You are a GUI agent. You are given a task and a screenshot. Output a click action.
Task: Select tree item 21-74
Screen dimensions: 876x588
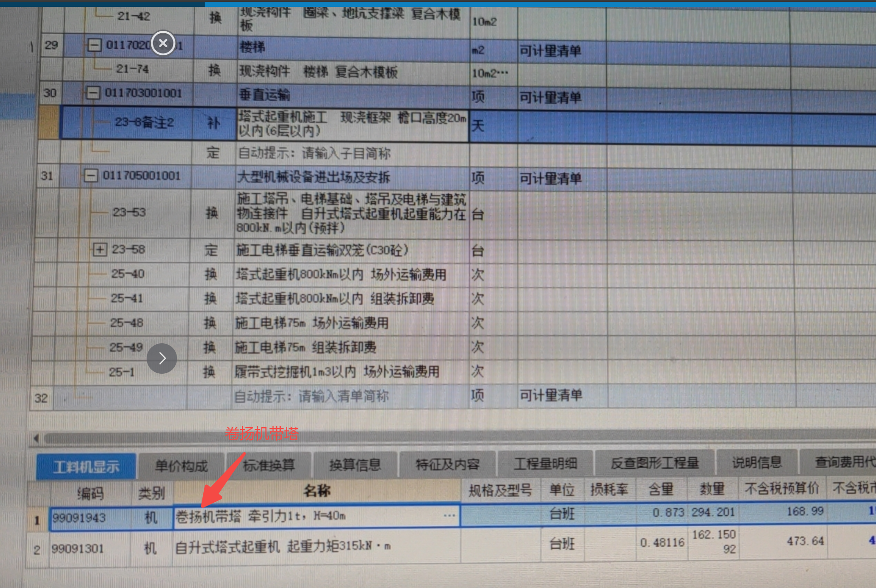point(132,69)
